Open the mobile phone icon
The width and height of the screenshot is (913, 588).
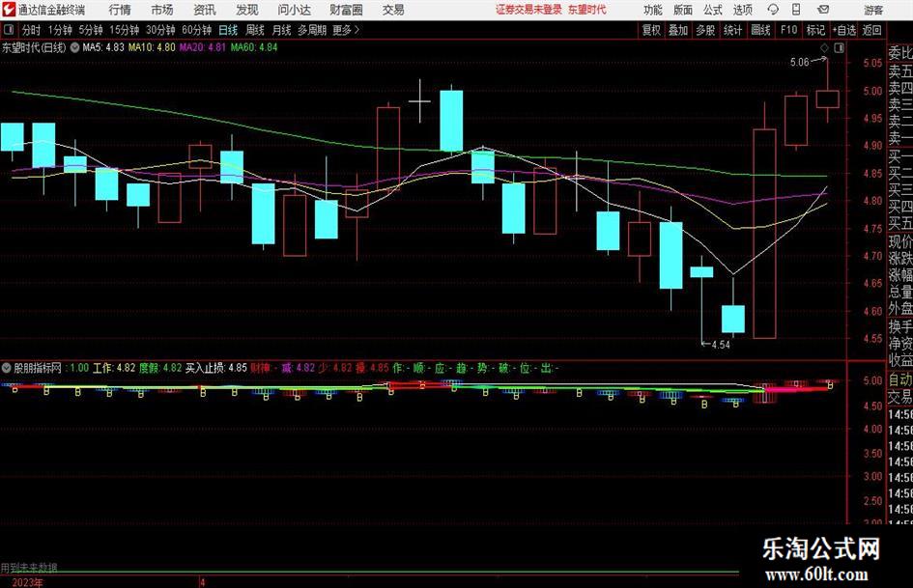796,10
